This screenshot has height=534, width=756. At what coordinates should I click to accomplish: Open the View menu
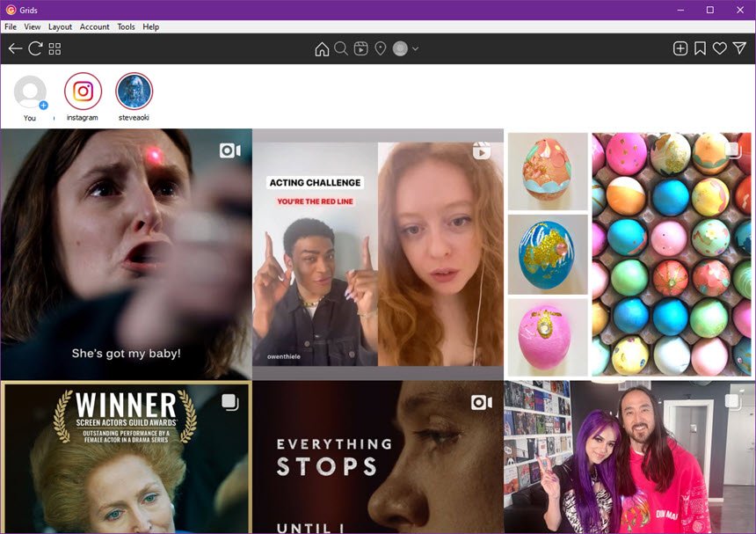coord(33,27)
